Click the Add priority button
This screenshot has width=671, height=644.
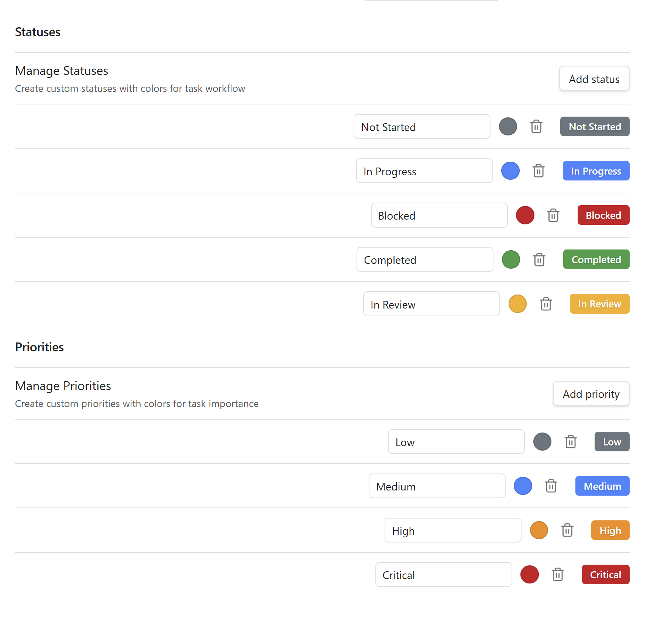pos(591,394)
